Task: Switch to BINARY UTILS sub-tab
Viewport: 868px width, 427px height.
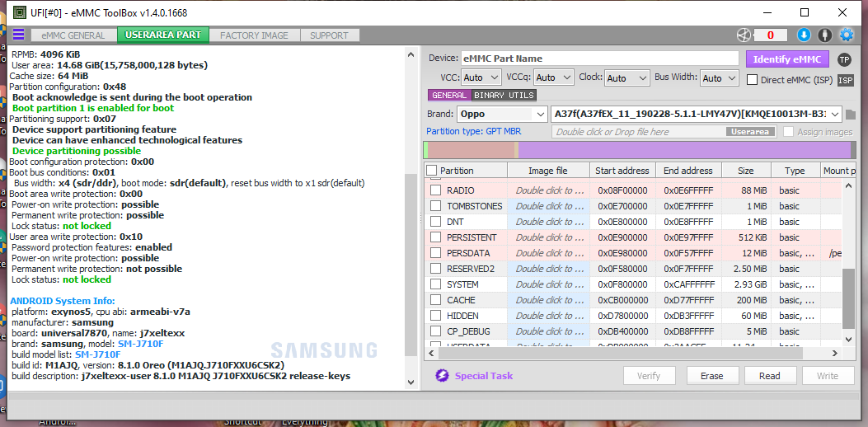Action: pos(504,96)
